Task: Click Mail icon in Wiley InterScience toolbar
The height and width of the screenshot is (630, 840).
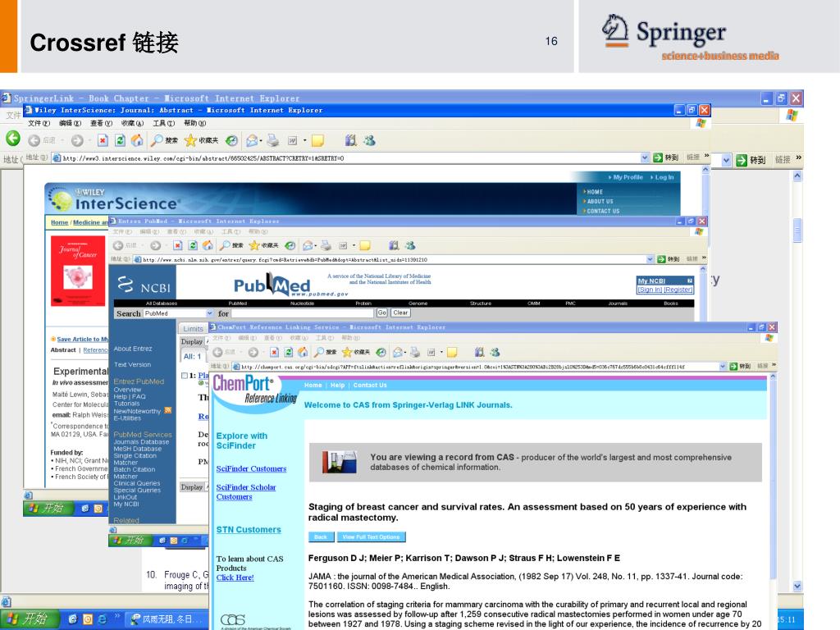Action: click(x=251, y=140)
